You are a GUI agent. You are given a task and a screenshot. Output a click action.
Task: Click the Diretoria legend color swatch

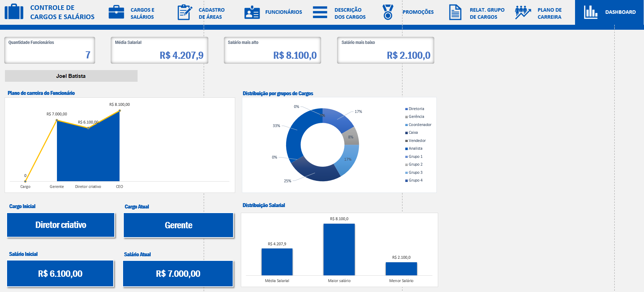point(406,109)
